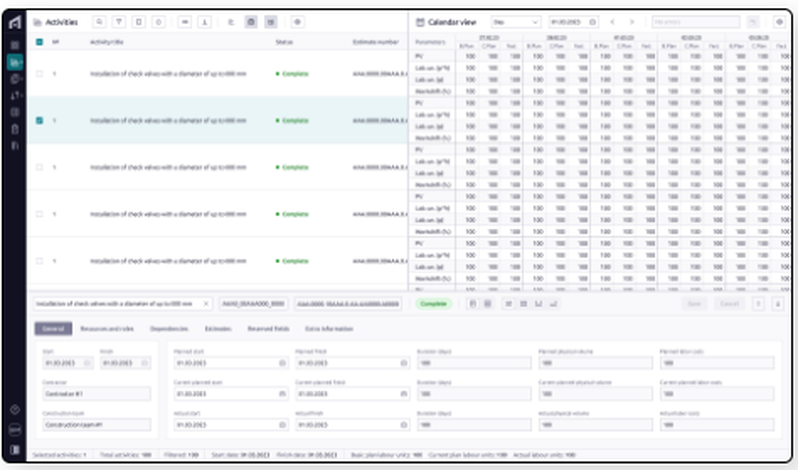Image resolution: width=798 pixels, height=470 pixels.
Task: Go to previous period in Calendar view
Action: click(x=612, y=21)
